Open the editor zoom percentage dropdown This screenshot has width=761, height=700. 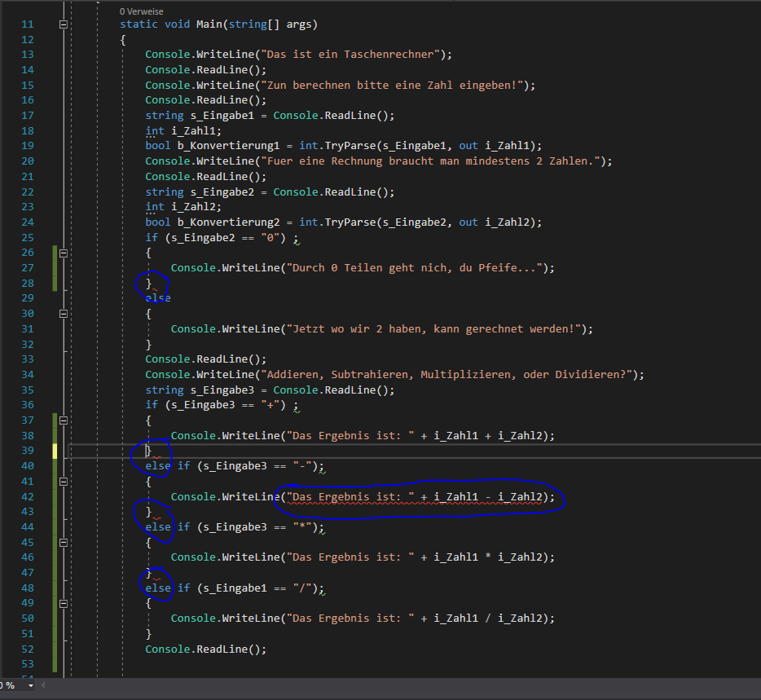tap(31, 685)
